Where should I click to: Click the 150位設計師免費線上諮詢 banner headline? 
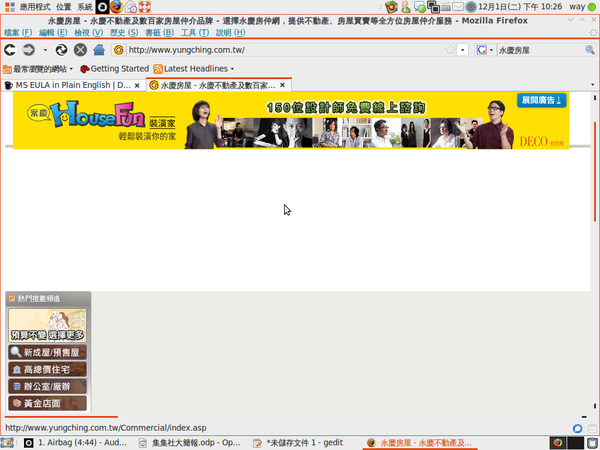tap(346, 108)
